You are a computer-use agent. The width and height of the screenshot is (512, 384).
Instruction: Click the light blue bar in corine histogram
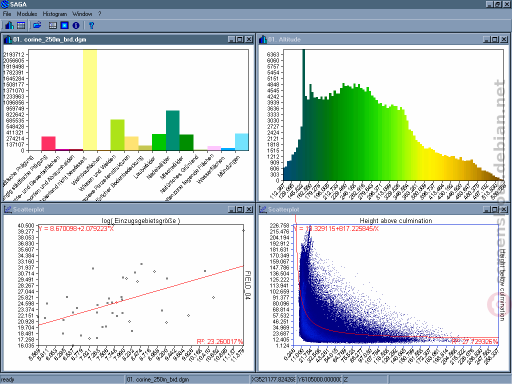point(242,142)
